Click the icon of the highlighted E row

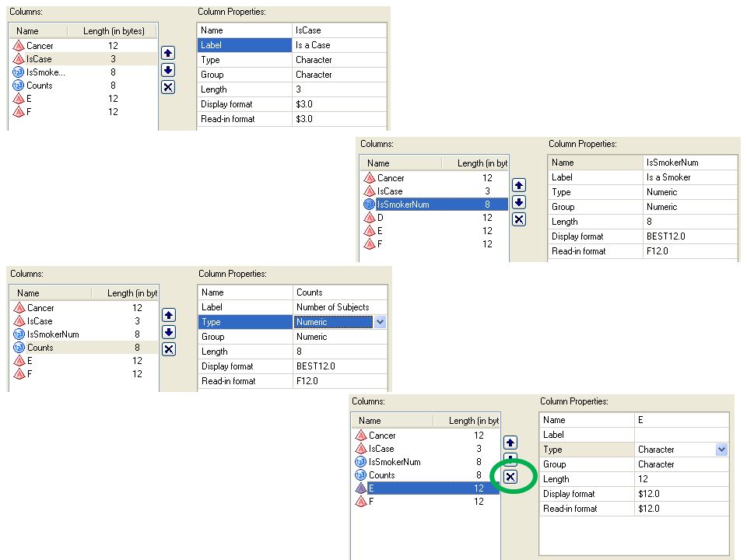pos(360,488)
